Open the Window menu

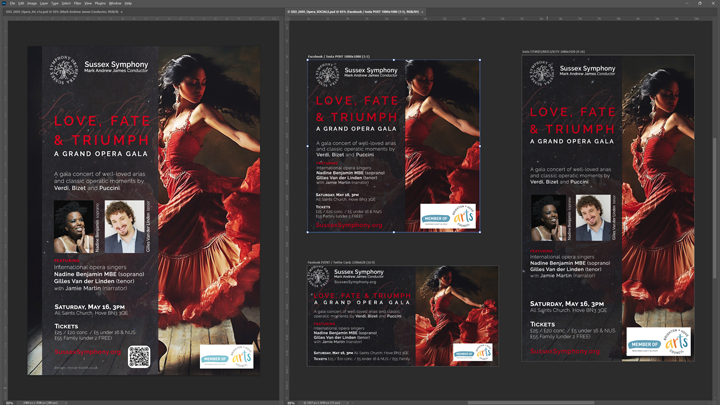pyautogui.click(x=115, y=3)
